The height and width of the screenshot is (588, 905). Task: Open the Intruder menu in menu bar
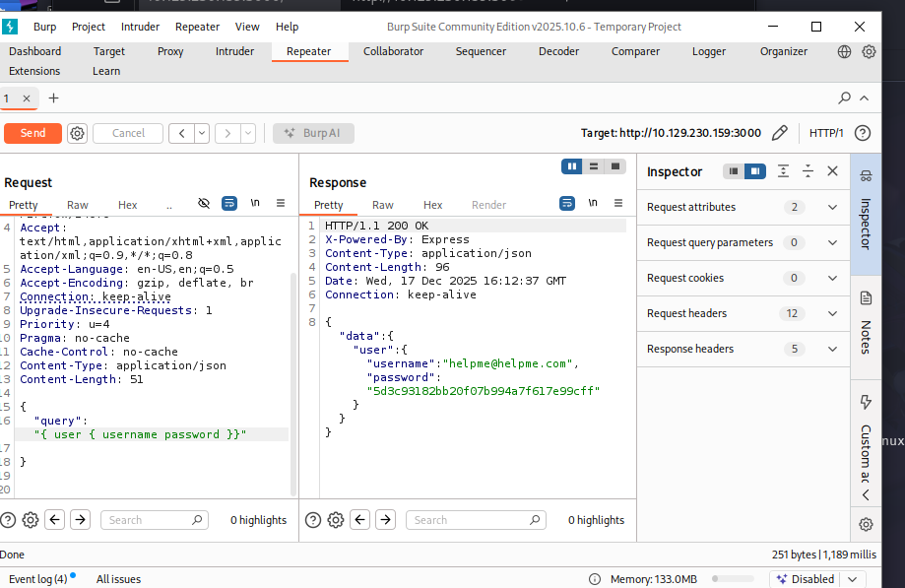point(140,27)
